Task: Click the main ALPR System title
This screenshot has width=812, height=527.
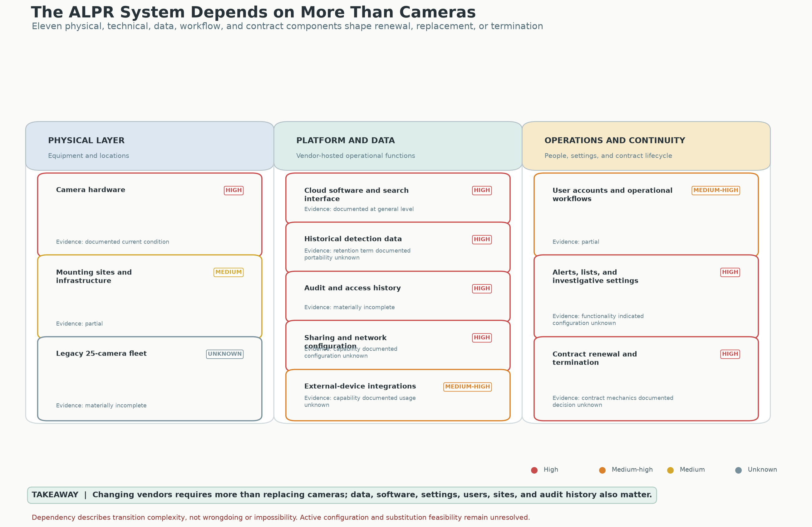Action: tap(253, 12)
